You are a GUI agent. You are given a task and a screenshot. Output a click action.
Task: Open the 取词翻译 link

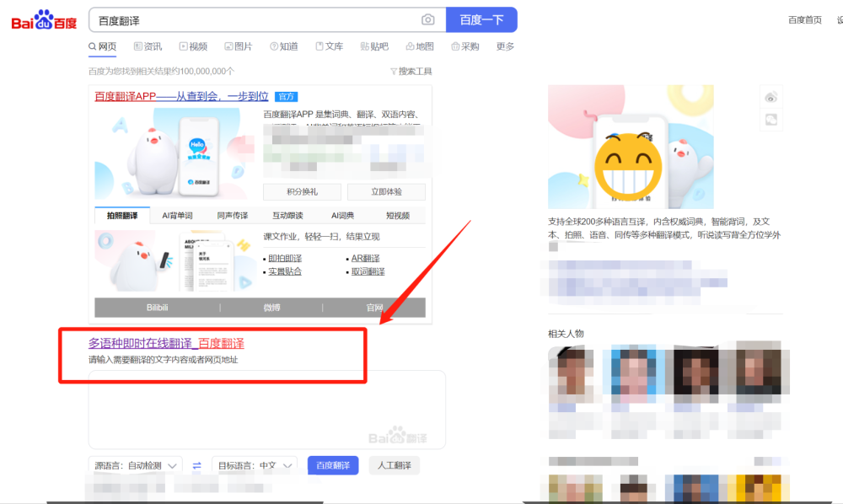[368, 272]
